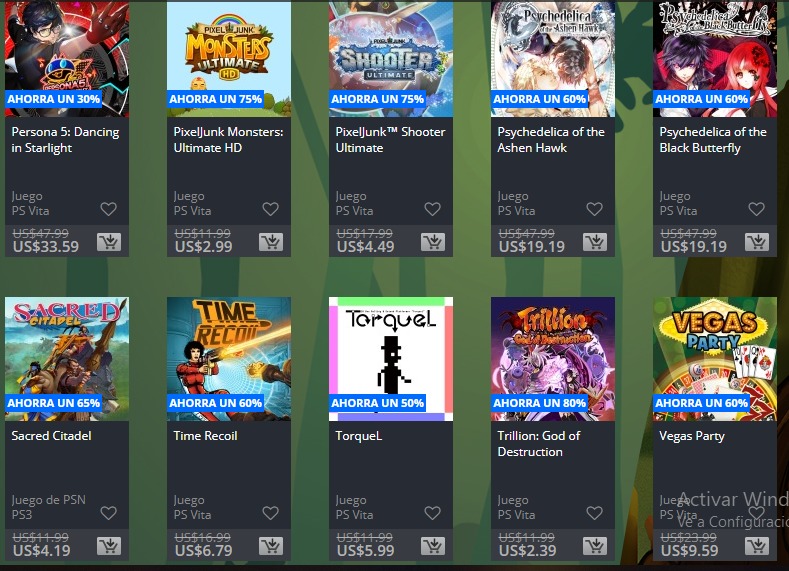Toggle wishlist heart for Time Recoil
This screenshot has width=789, height=571.
pos(271,513)
